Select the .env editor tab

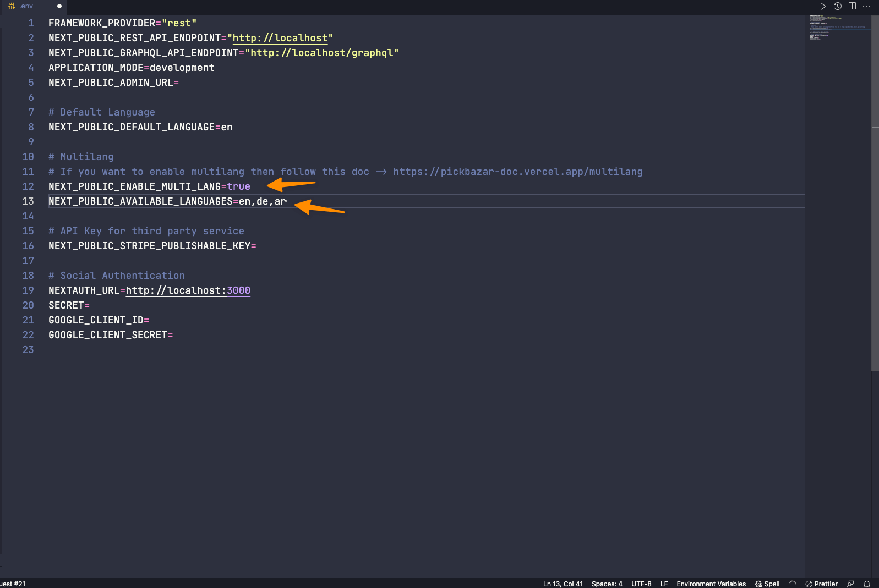pos(34,6)
